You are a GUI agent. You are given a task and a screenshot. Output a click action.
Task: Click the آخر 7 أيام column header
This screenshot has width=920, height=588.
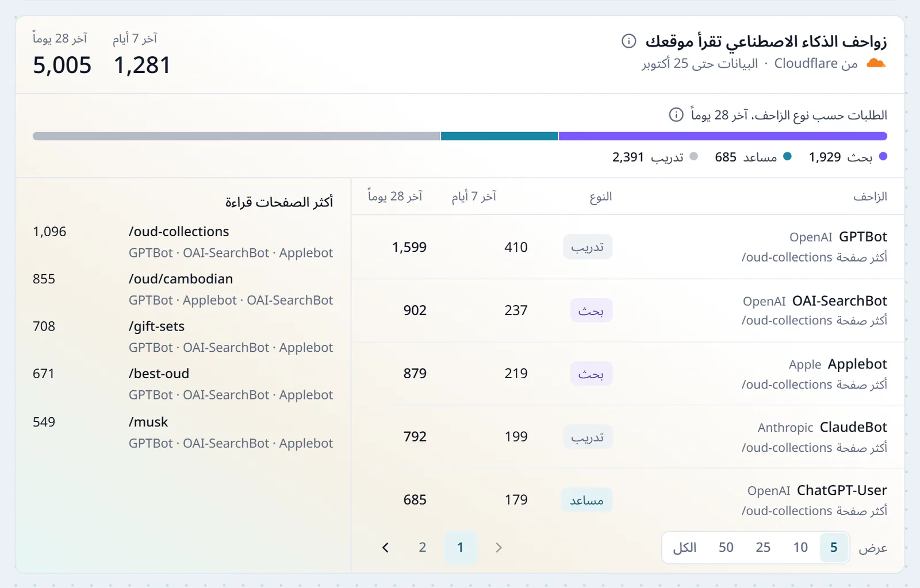coord(474,197)
